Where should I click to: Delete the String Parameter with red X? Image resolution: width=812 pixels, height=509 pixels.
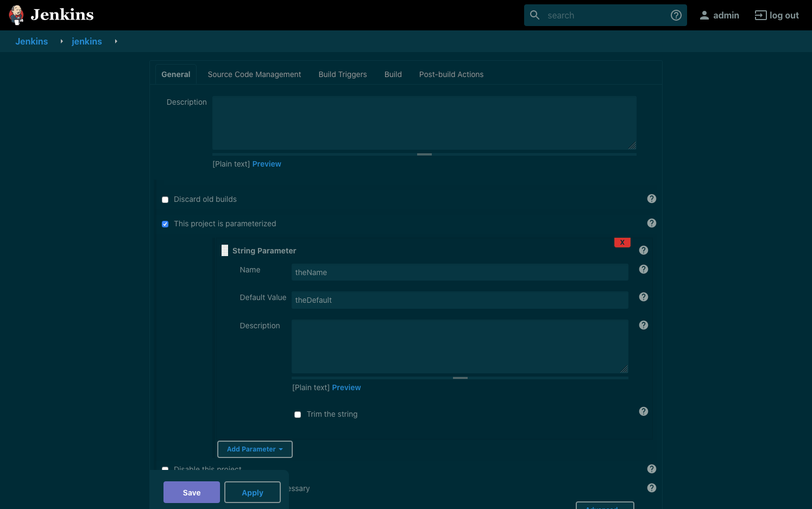tap(622, 243)
